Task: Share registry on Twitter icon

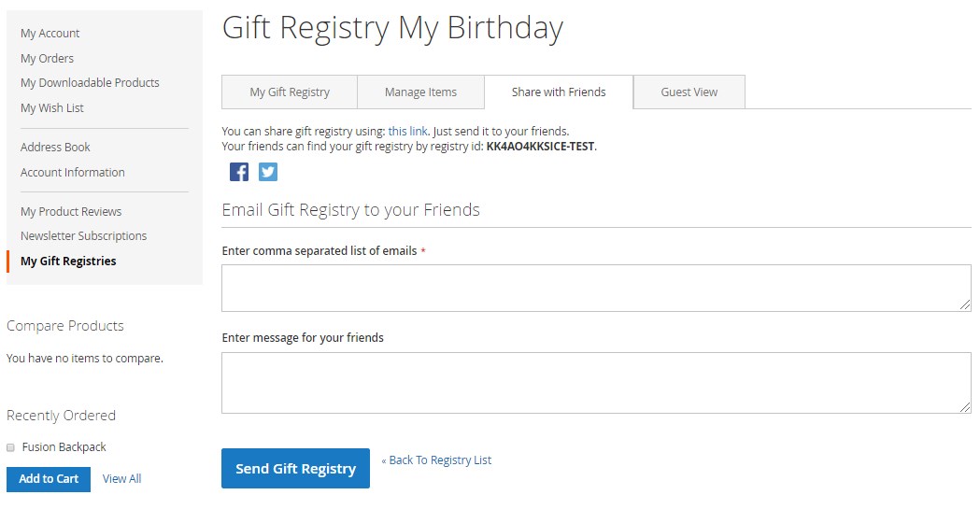Action: tap(268, 172)
